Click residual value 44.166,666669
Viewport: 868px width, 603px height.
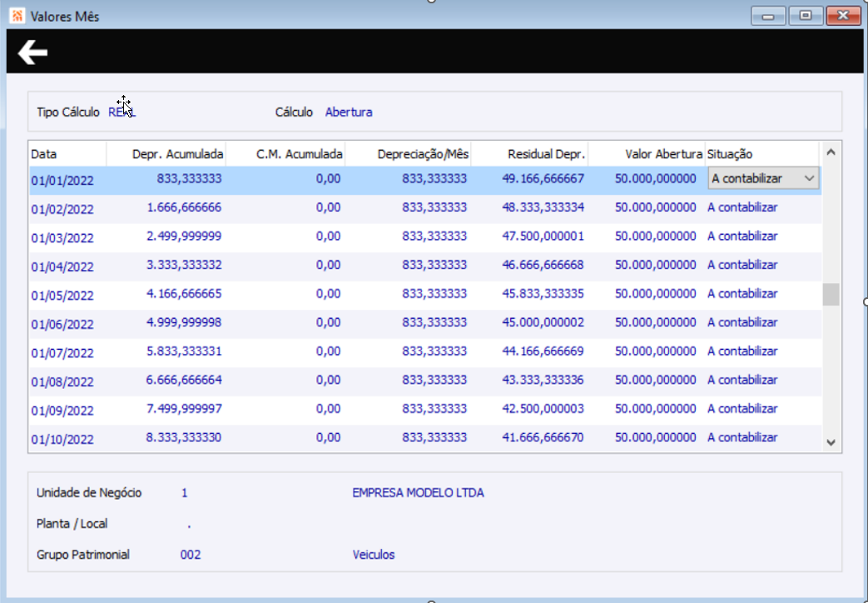[543, 351]
